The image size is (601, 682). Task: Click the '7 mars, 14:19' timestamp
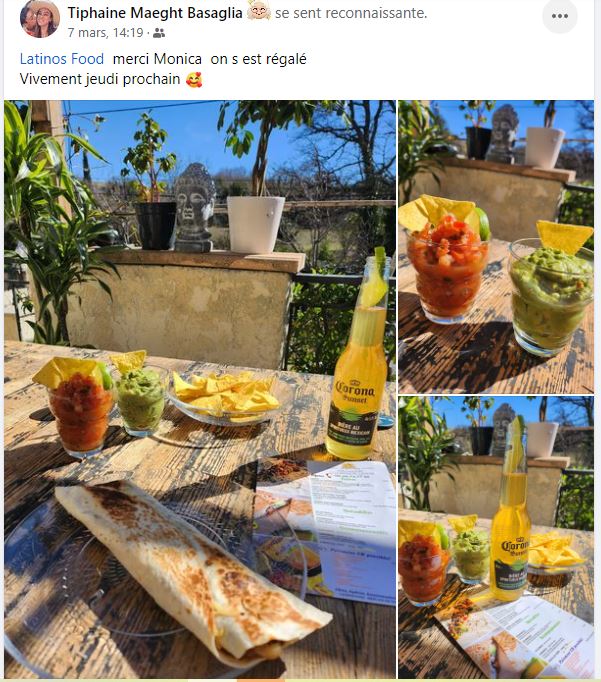pos(105,33)
